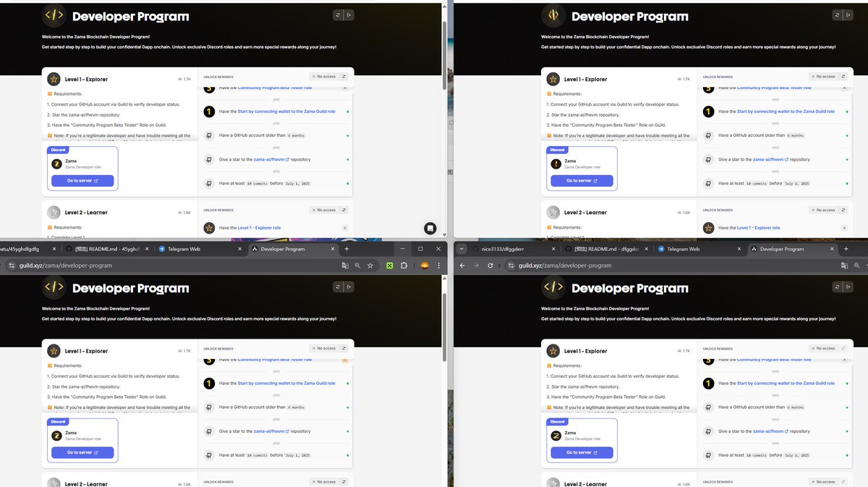868x487 pixels.
Task: Click translate page icon in bottom-right browser
Action: [x=845, y=266]
